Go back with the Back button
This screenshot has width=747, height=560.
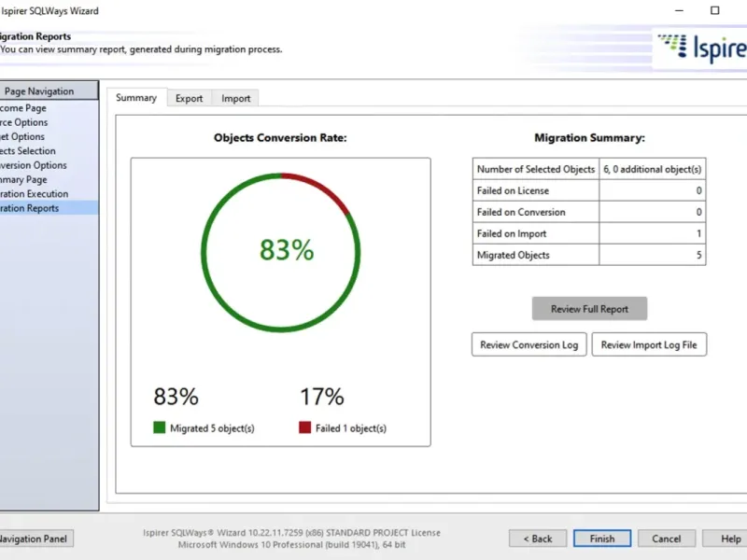click(x=538, y=539)
